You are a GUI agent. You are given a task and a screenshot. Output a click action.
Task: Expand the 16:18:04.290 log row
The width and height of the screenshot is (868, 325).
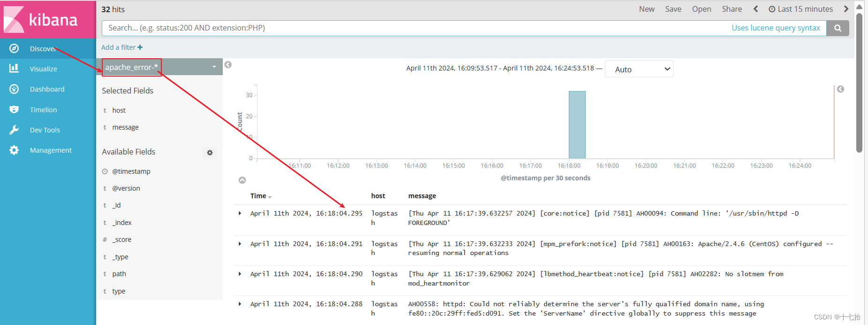[240, 274]
